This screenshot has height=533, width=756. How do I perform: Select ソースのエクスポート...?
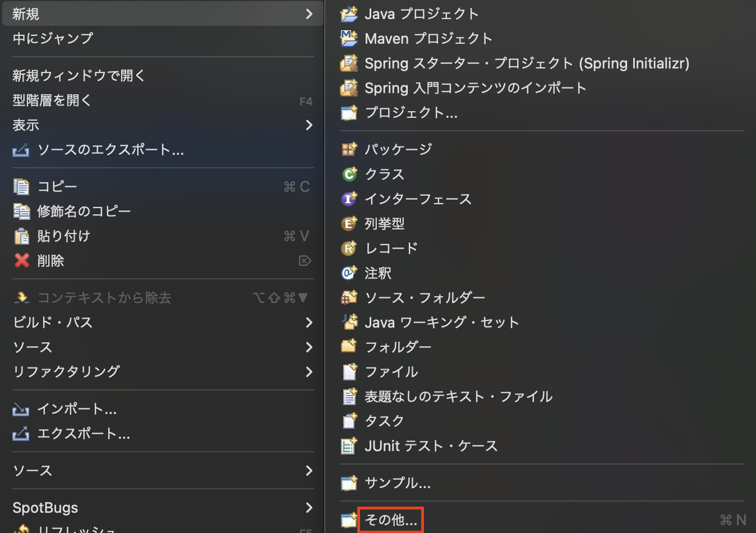tap(110, 150)
